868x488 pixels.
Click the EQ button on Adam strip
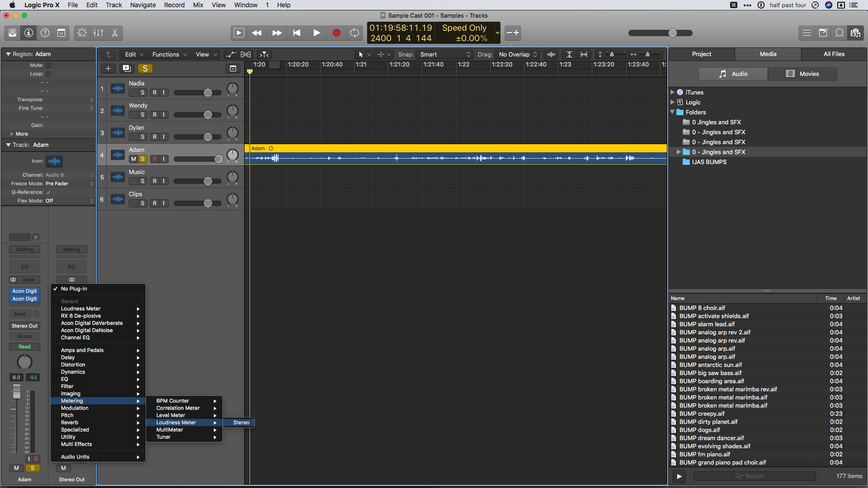click(x=24, y=267)
